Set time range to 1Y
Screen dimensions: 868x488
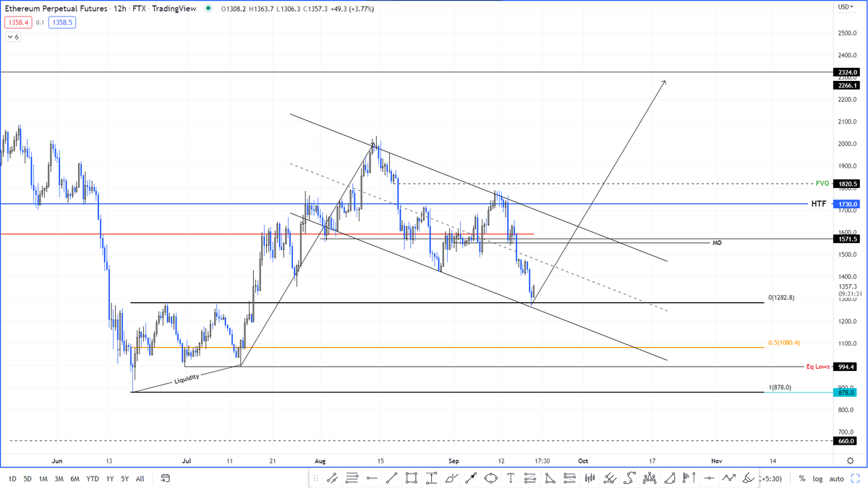tap(110, 479)
